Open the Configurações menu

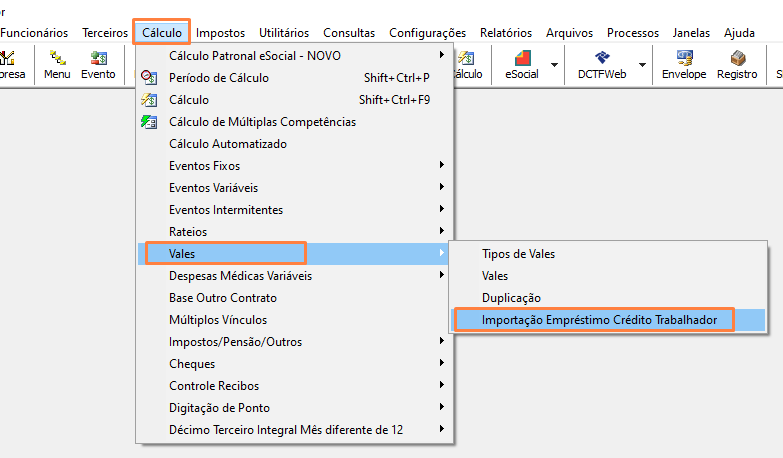427,33
